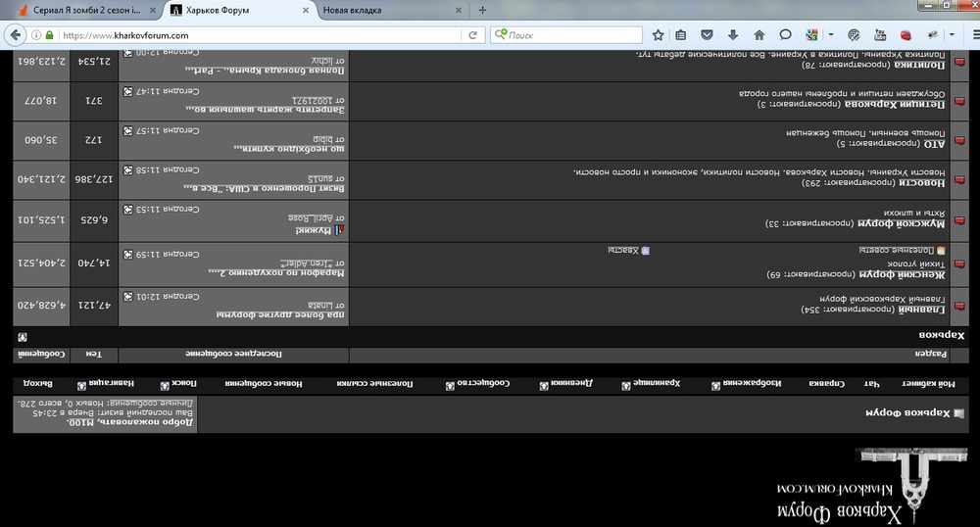980x527 pixels.
Task: Click the red status icon for Политика forum
Action: (959, 62)
